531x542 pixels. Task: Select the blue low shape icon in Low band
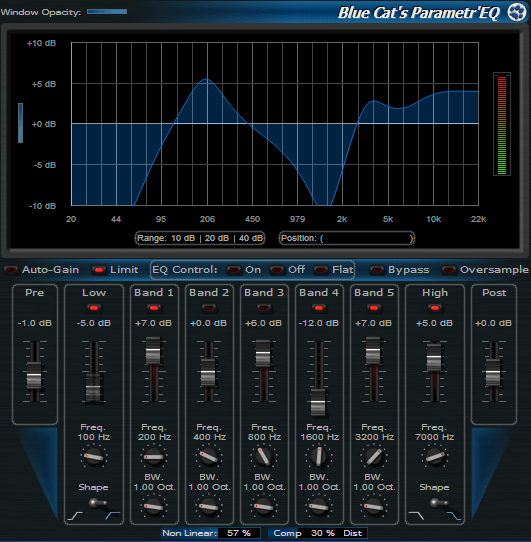(x=113, y=516)
